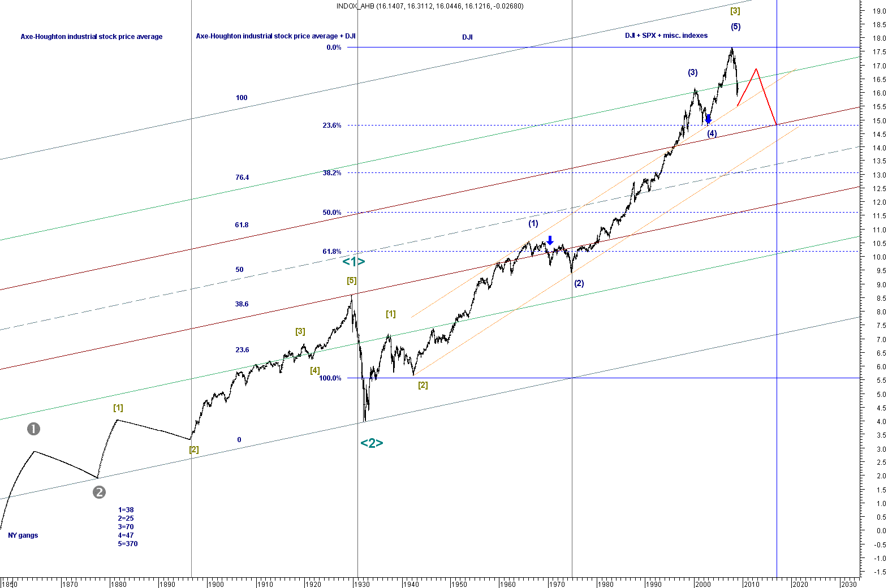This screenshot has height=588, width=888.
Task: Select the olive [5] wave label
Action: pyautogui.click(x=352, y=280)
